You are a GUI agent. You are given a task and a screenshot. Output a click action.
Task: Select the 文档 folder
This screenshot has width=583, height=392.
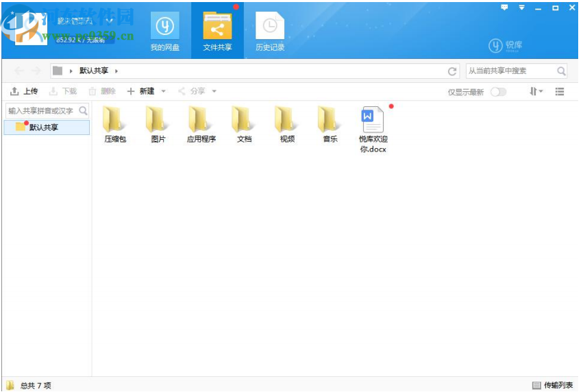(245, 125)
